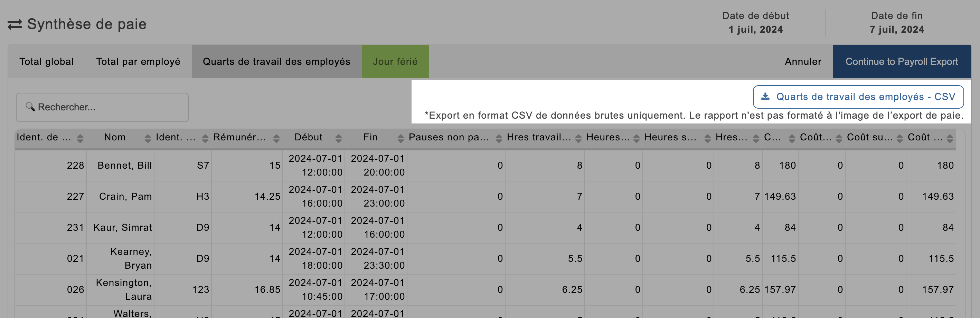Open the "Date de fin" date selector
The image size is (980, 318).
click(896, 23)
